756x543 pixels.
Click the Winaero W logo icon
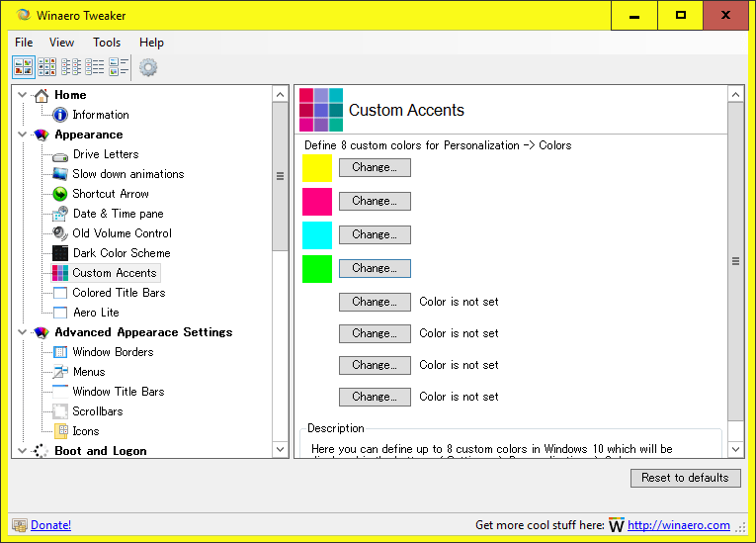[617, 524]
